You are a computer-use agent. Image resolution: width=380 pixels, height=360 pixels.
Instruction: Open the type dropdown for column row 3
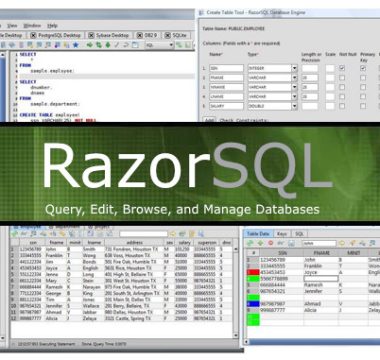point(294,87)
